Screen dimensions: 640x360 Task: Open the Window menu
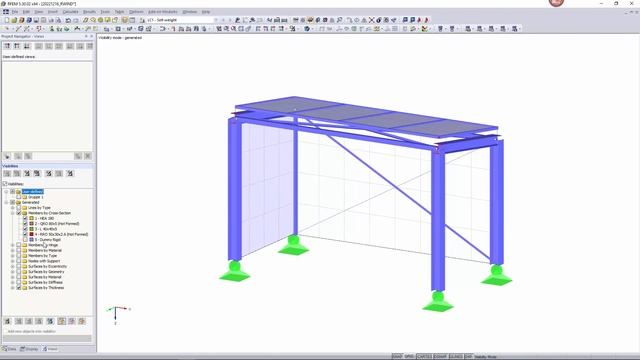(189, 12)
